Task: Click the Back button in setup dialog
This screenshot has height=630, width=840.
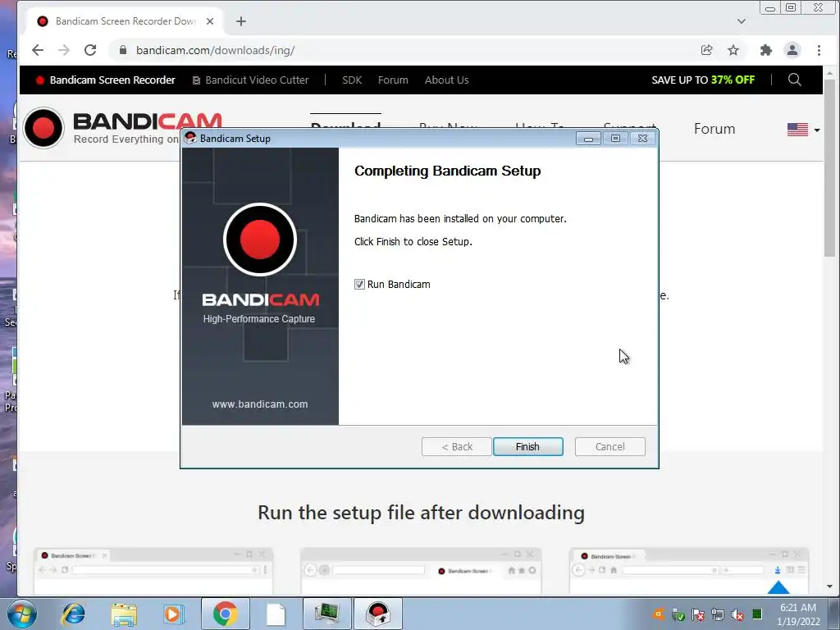Action: [456, 447]
